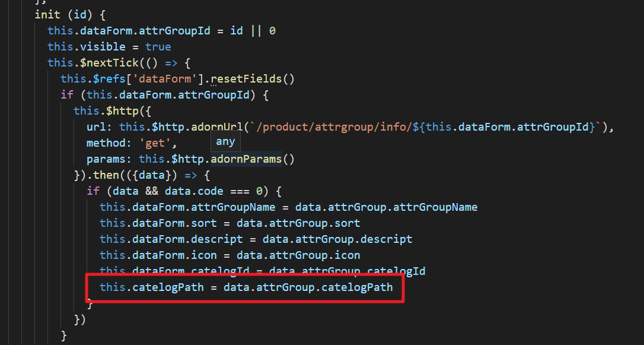Image resolution: width=644 pixels, height=345 pixels.
Task: Click data.attrGroup.sort expression
Action: (298, 223)
